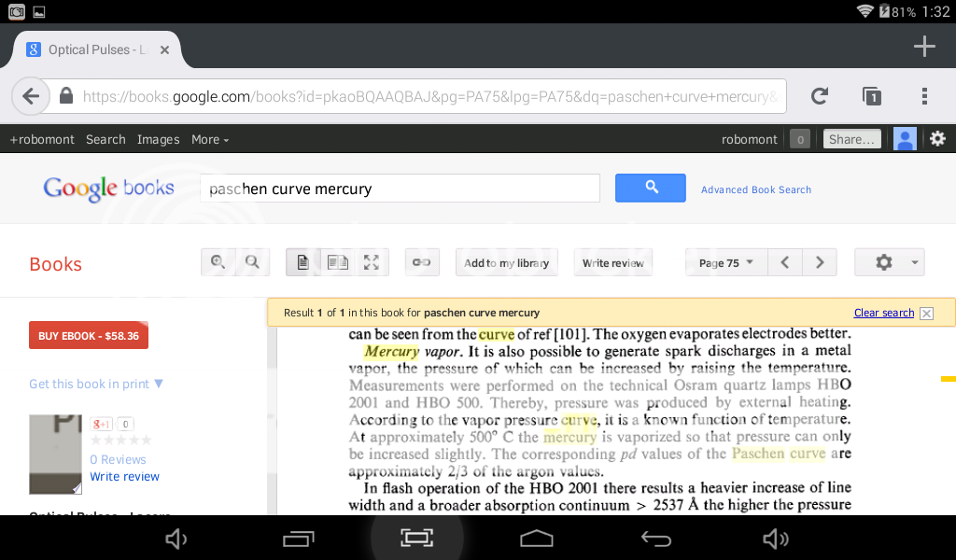Click the yellow search-hit marker on scrollbar
956x560 pixels.
pos(949,379)
